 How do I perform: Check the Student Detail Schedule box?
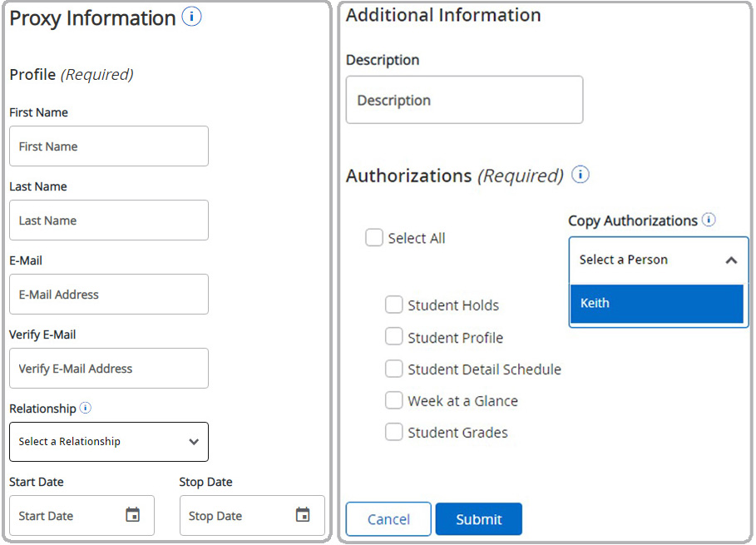393,369
